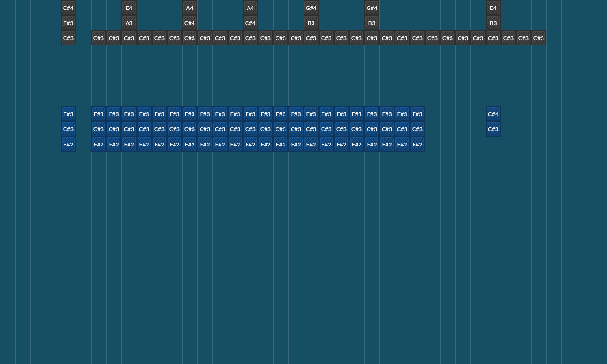Click the gray B3 note under the rightmost E4
The width and height of the screenshot is (607, 364).
tap(493, 23)
